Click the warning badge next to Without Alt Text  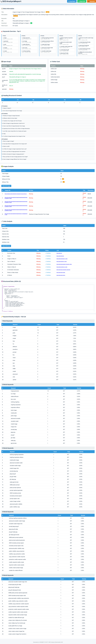[63, 179]
